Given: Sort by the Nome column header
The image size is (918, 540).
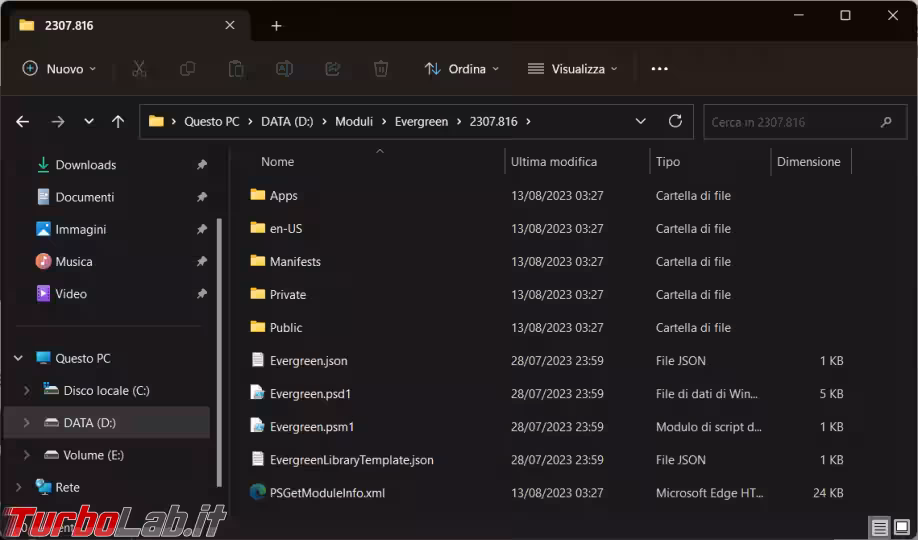Looking at the screenshot, I should click(278, 162).
